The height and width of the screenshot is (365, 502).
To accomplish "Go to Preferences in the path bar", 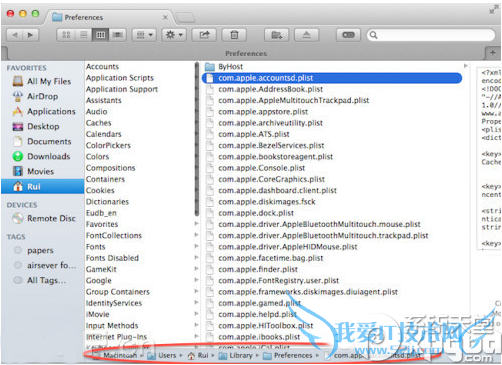I will [x=288, y=355].
